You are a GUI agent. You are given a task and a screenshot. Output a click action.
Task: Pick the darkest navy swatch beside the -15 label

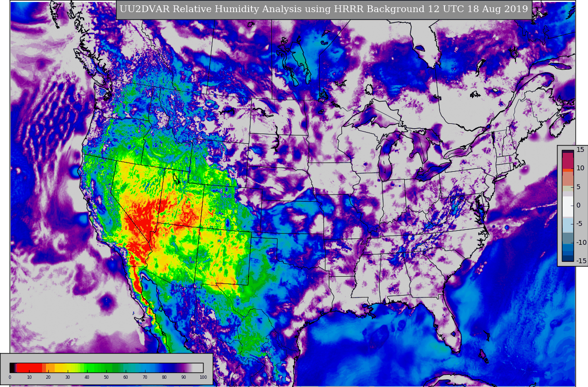(568, 258)
